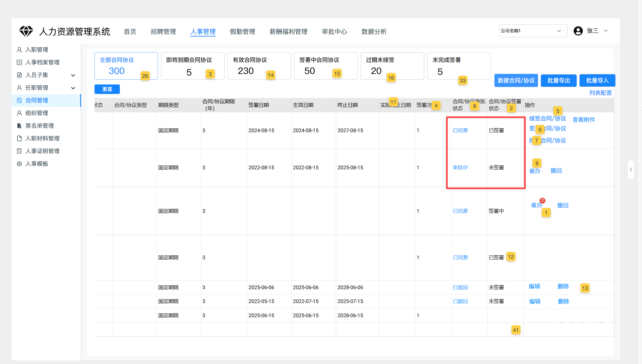This screenshot has height=364, width=642.
Task: Click the 人事证明管理 sidebar icon
Action: [19, 151]
